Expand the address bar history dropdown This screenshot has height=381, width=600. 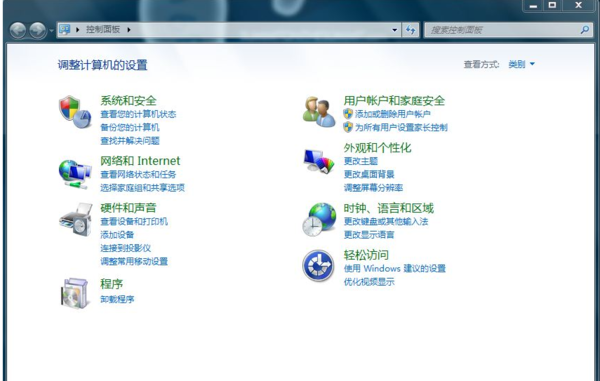[x=395, y=29]
